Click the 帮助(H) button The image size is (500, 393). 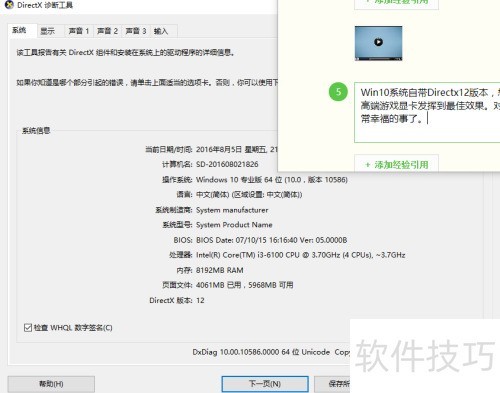coord(51,384)
